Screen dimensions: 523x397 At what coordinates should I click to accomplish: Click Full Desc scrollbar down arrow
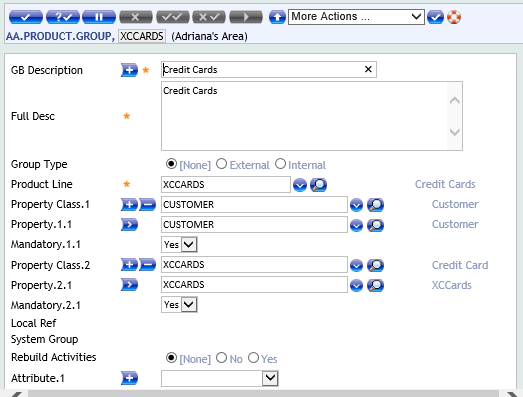coord(455,132)
